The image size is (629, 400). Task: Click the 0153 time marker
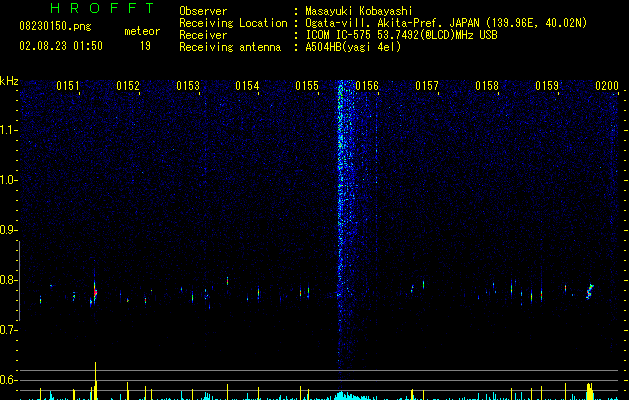pyautogui.click(x=188, y=86)
